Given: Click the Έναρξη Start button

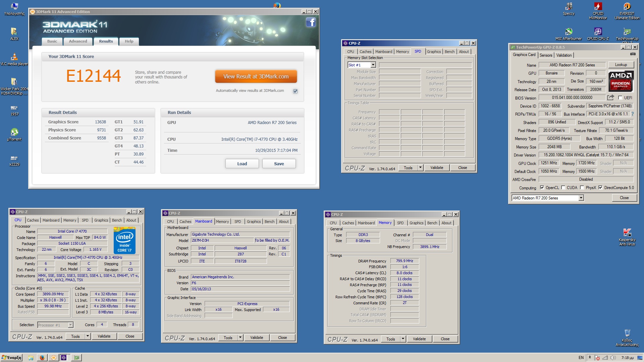Looking at the screenshot, I should [11, 358].
